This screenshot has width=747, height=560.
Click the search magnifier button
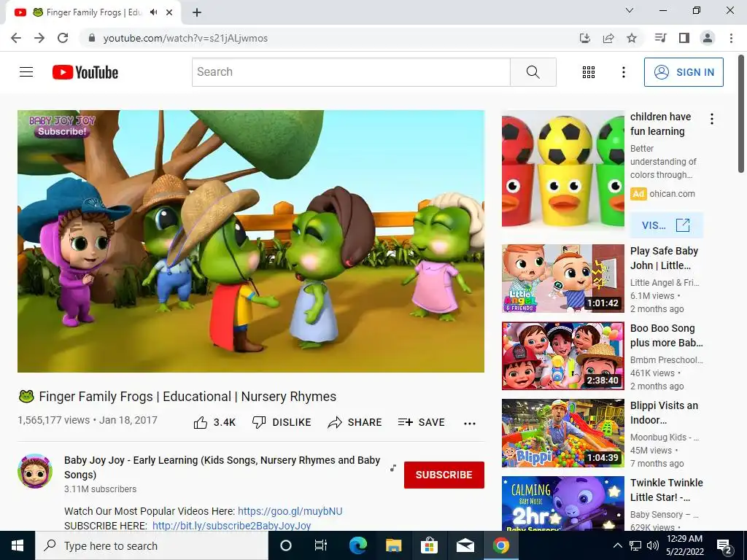click(x=533, y=72)
